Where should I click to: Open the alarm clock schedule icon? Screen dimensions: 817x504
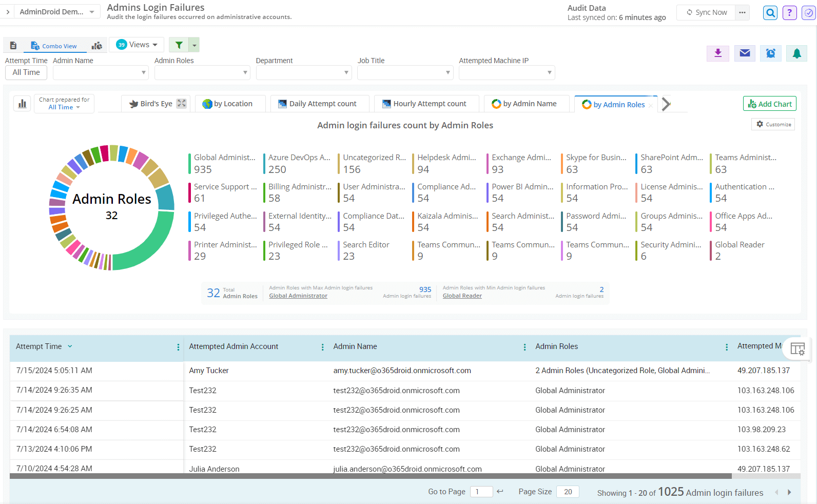click(x=770, y=53)
